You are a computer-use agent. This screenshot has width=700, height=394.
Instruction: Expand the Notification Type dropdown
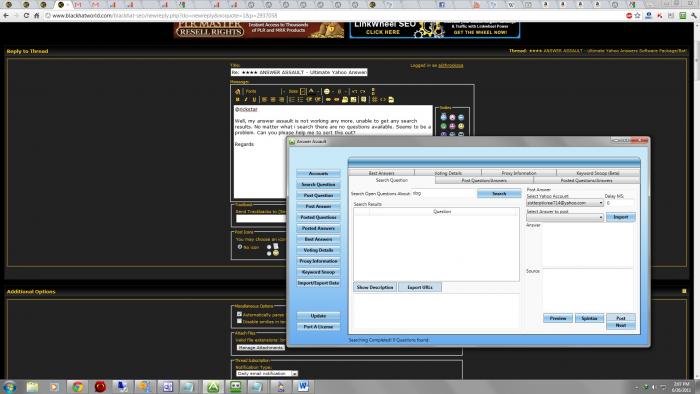pyautogui.click(x=267, y=373)
